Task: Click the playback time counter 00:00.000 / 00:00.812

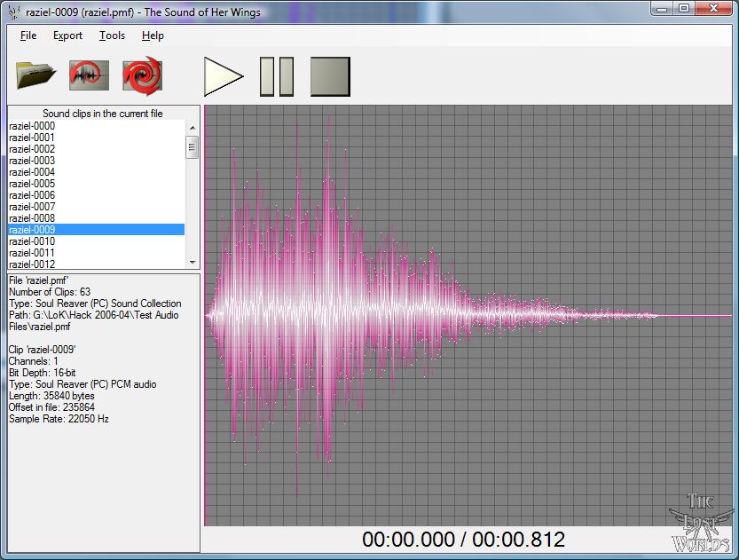Action: point(463,540)
